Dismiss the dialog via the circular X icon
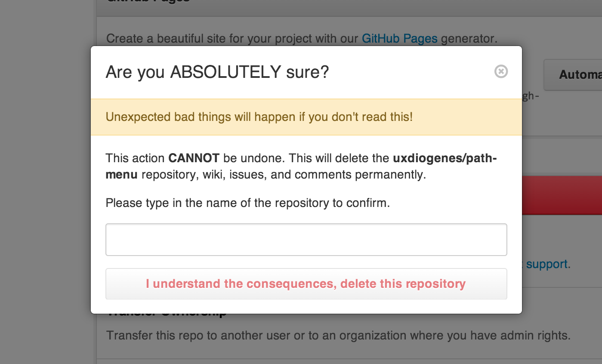602x364 pixels. pyautogui.click(x=500, y=72)
